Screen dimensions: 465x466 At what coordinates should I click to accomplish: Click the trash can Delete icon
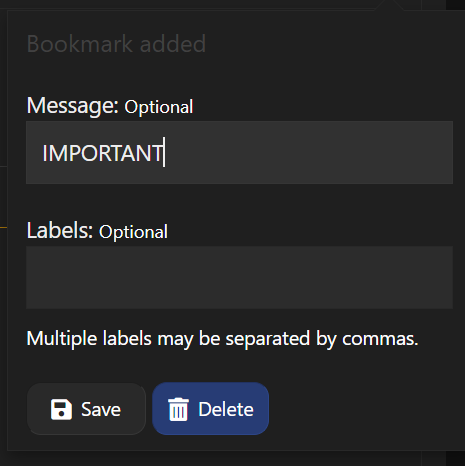[x=178, y=409]
